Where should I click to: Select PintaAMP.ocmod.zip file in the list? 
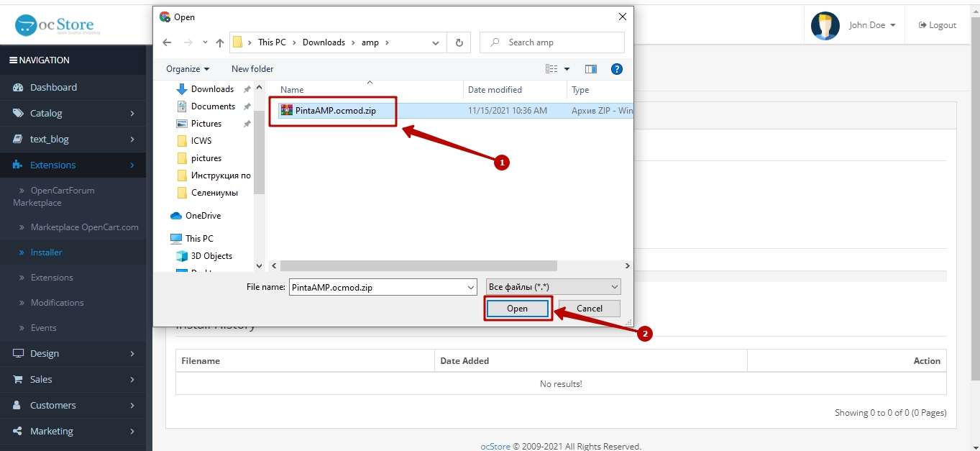[335, 111]
